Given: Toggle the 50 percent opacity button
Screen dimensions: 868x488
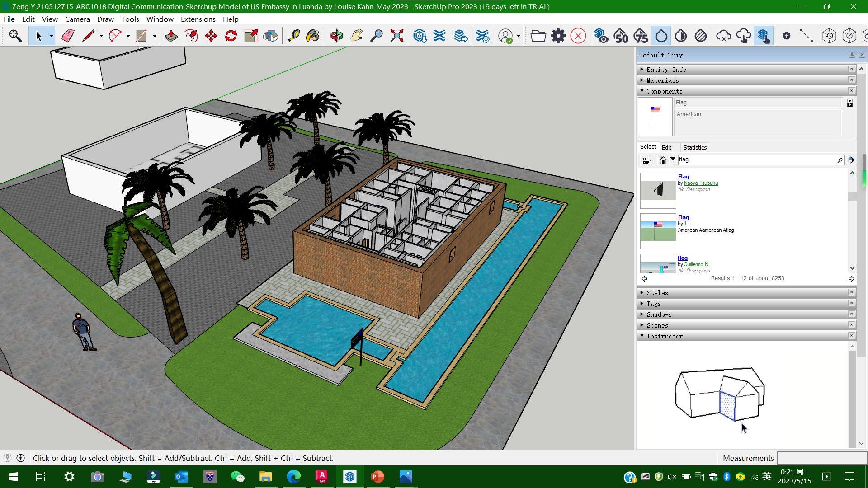Looking at the screenshot, I should pos(621,36).
